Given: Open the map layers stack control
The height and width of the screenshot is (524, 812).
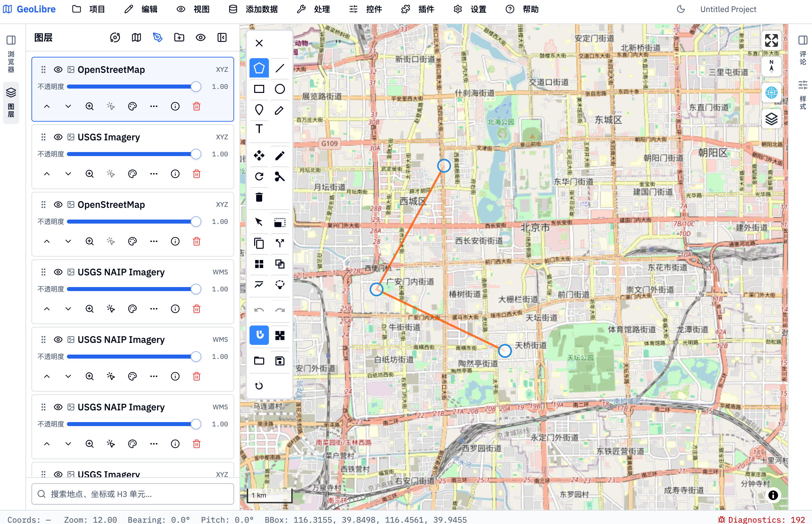Looking at the screenshot, I should (x=771, y=119).
